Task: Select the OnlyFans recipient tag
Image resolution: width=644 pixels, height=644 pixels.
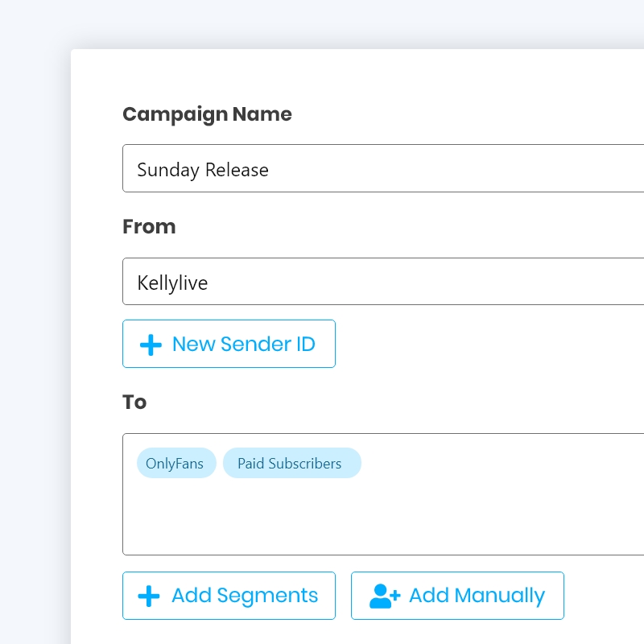Action: point(176,464)
